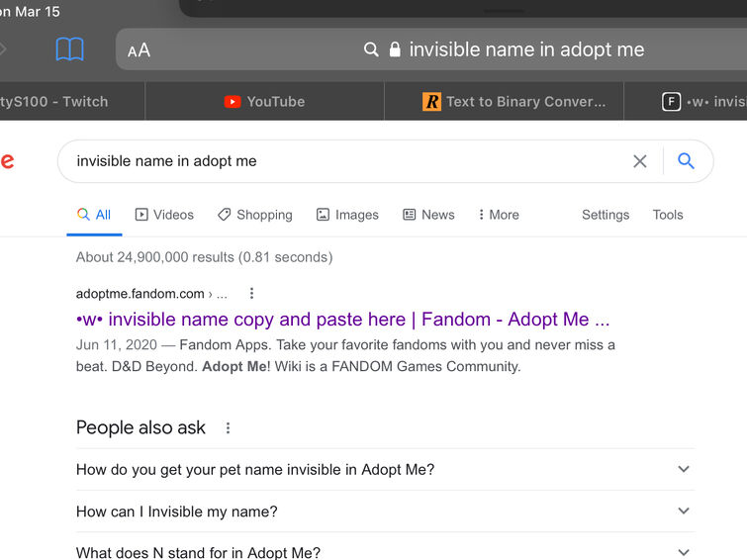747x560 pixels.
Task: Click the Text to Binary tab icon
Action: click(431, 102)
